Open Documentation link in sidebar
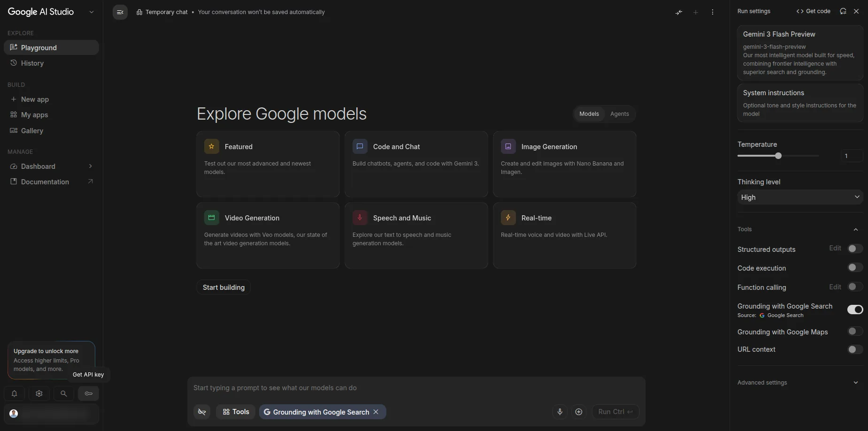This screenshot has height=431, width=868. point(51,181)
